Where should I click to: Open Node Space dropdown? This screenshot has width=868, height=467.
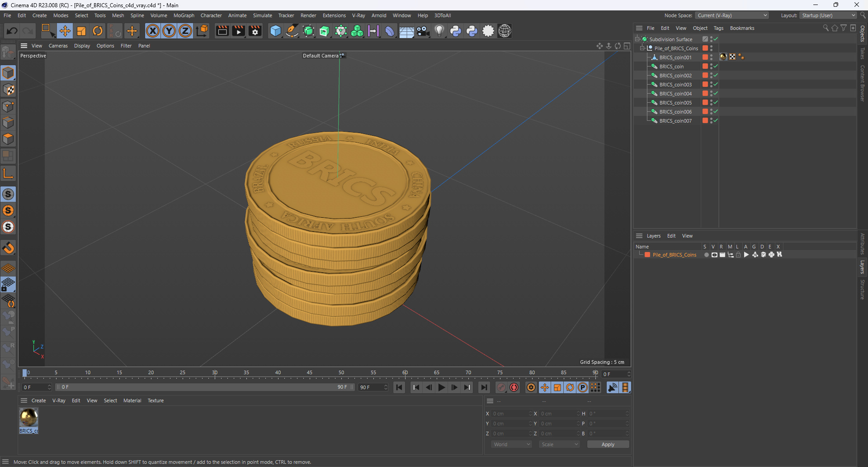[732, 15]
